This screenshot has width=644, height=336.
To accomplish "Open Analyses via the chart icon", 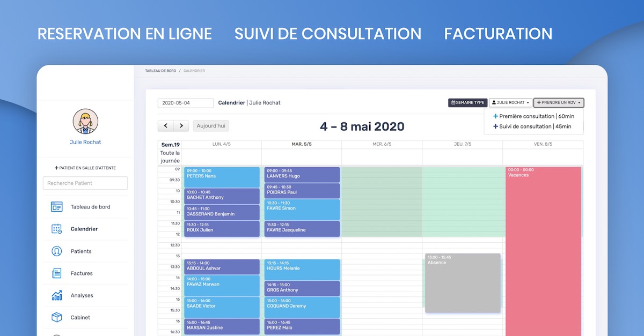I will [x=56, y=295].
